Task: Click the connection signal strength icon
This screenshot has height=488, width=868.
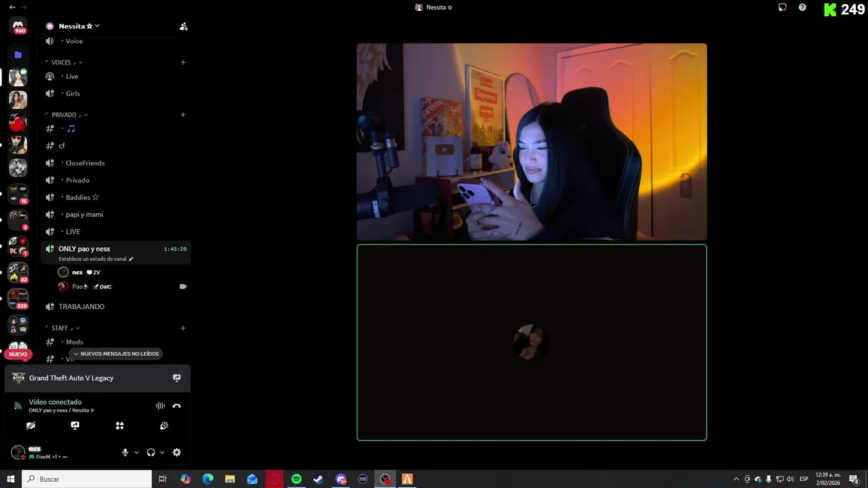Action: pyautogui.click(x=18, y=406)
